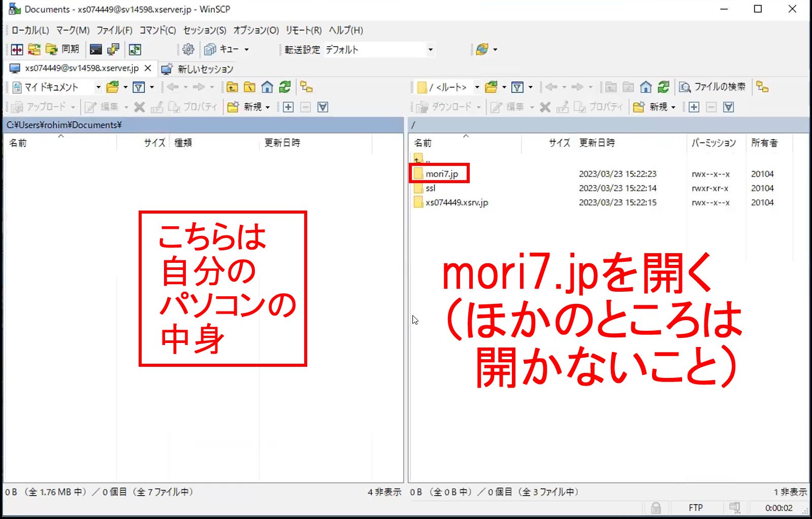The height and width of the screenshot is (519, 812).
Task: Click the 同期 synchronize button
Action: [x=62, y=49]
